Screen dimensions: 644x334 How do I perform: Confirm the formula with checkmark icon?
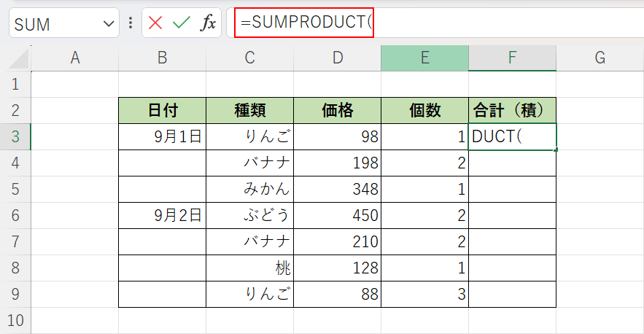(181, 23)
